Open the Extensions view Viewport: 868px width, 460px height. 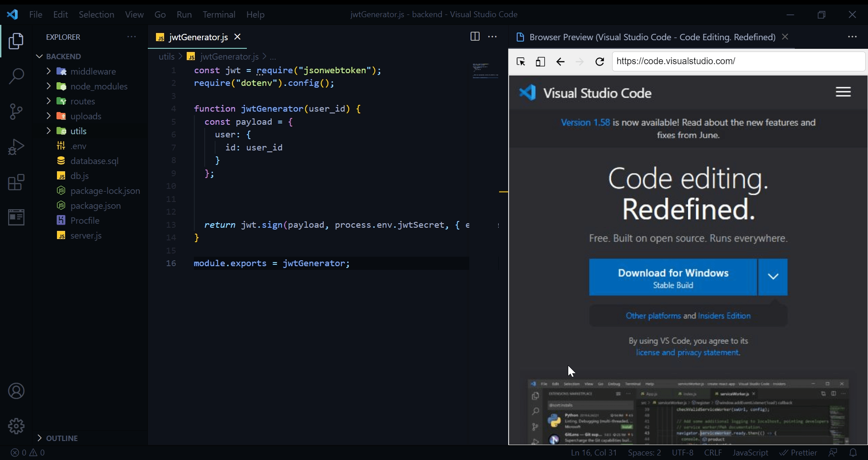coord(16,182)
